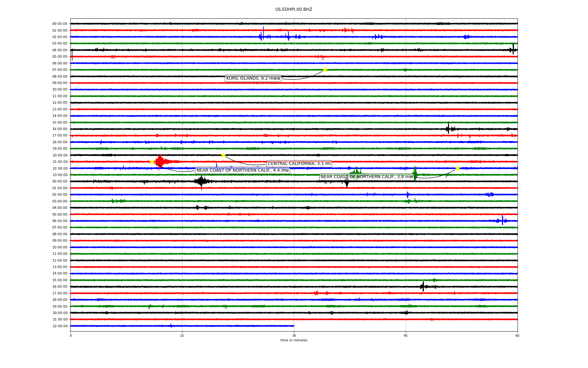
Task: Click the 60 tick label on x-axis
Action: click(517, 335)
